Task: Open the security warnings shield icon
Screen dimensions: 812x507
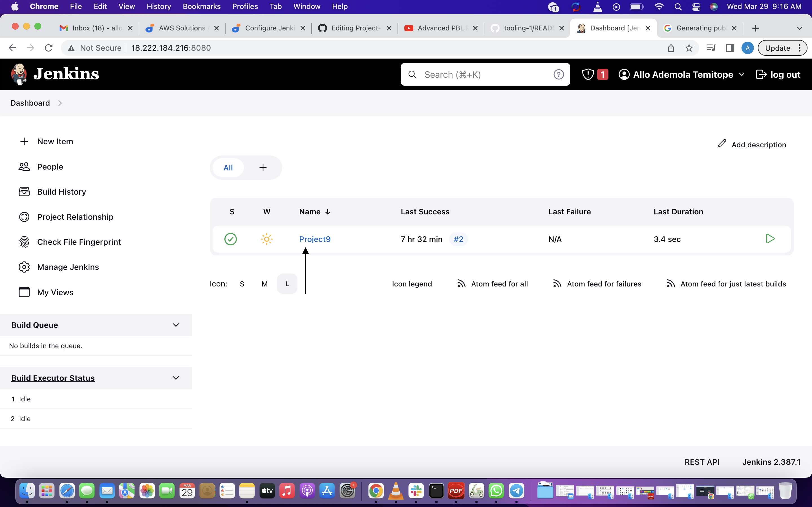Action: click(x=588, y=74)
